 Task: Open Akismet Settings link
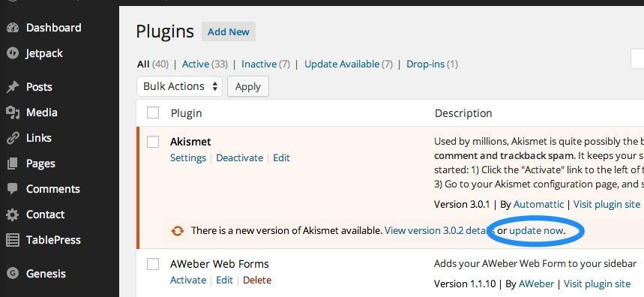(188, 157)
